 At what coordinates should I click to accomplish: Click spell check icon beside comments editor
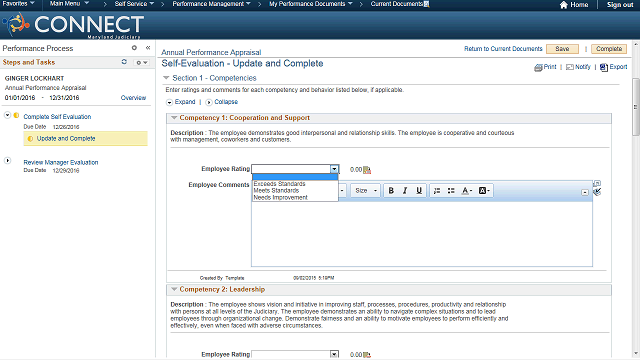coord(597,191)
